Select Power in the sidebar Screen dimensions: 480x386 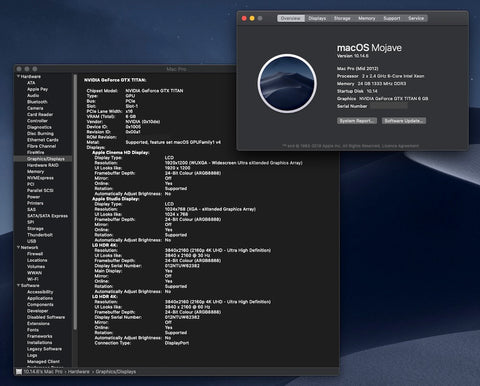pos(33,197)
